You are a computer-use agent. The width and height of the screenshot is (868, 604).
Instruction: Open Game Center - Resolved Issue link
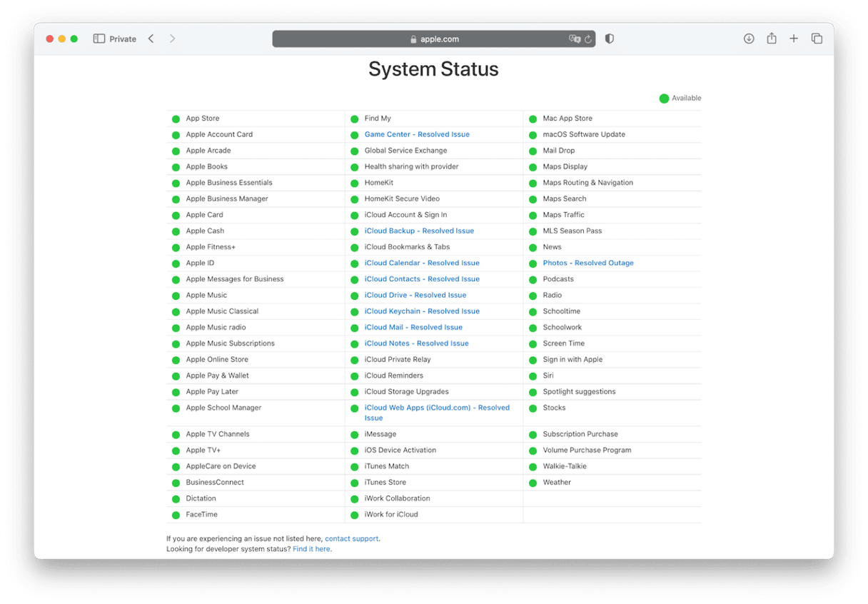pyautogui.click(x=417, y=134)
